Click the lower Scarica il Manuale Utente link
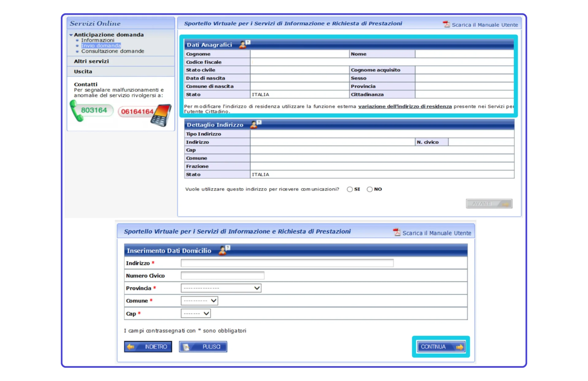Viewport: 588px width, 381px height. point(437,233)
